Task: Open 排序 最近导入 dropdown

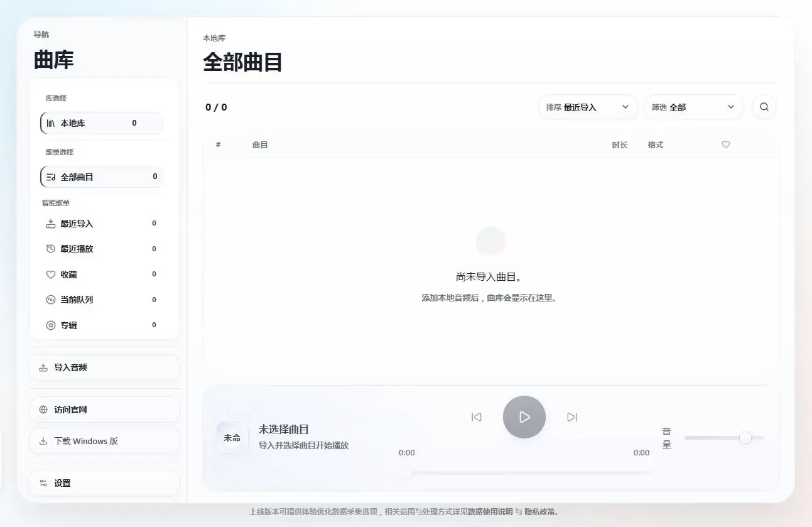Action: pos(588,107)
